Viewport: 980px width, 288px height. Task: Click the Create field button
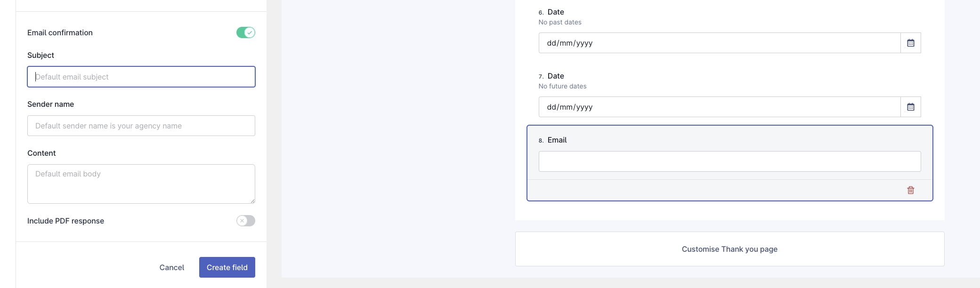coord(227,267)
